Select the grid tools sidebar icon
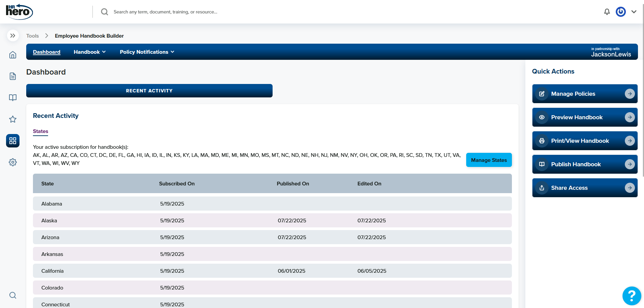The width and height of the screenshot is (644, 308). [x=13, y=141]
